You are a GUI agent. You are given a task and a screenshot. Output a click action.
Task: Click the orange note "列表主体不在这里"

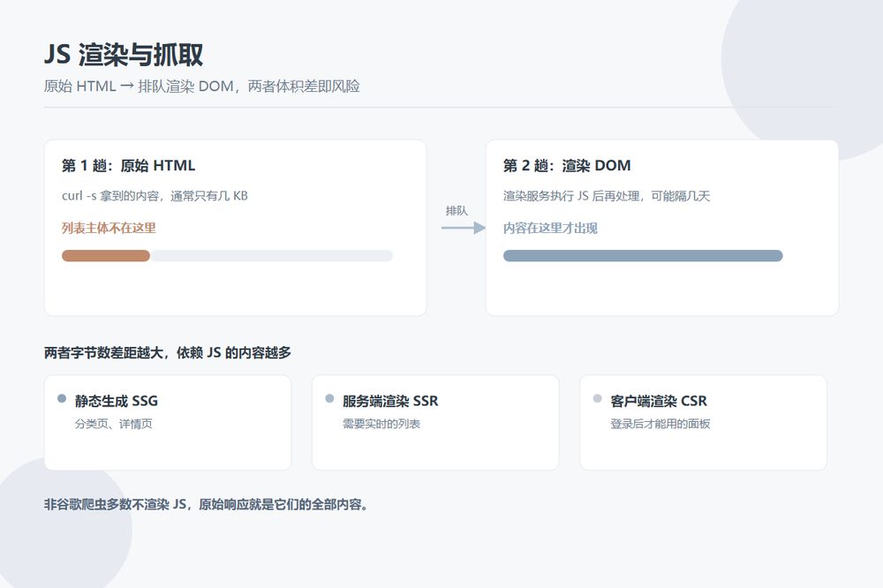pyautogui.click(x=109, y=228)
